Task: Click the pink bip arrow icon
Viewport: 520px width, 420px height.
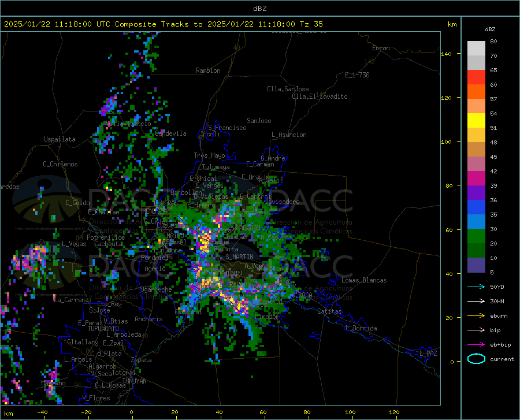Action: tap(476, 330)
